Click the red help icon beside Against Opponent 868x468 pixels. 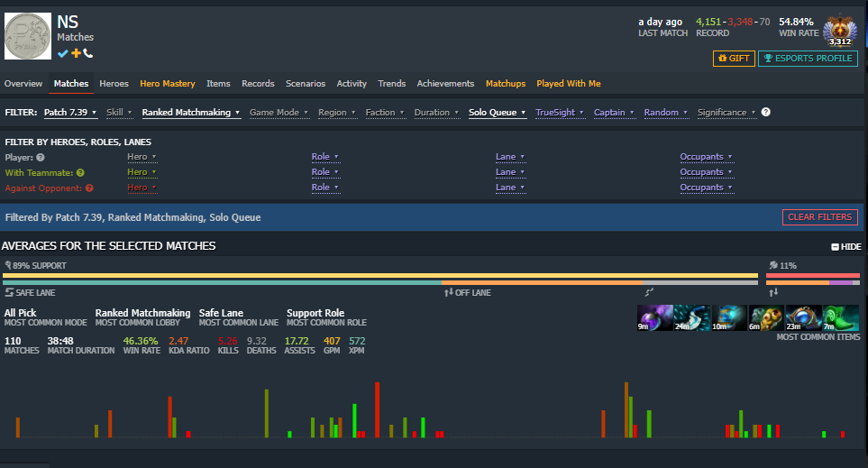point(89,188)
